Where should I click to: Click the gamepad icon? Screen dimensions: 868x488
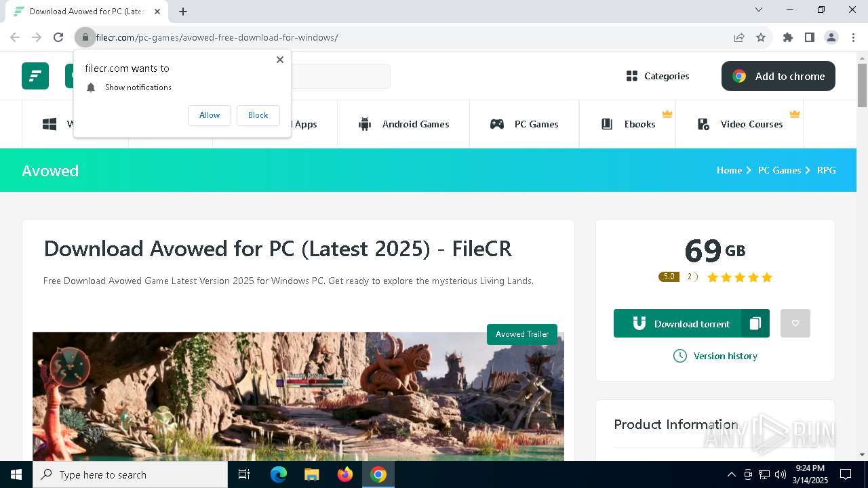point(497,124)
